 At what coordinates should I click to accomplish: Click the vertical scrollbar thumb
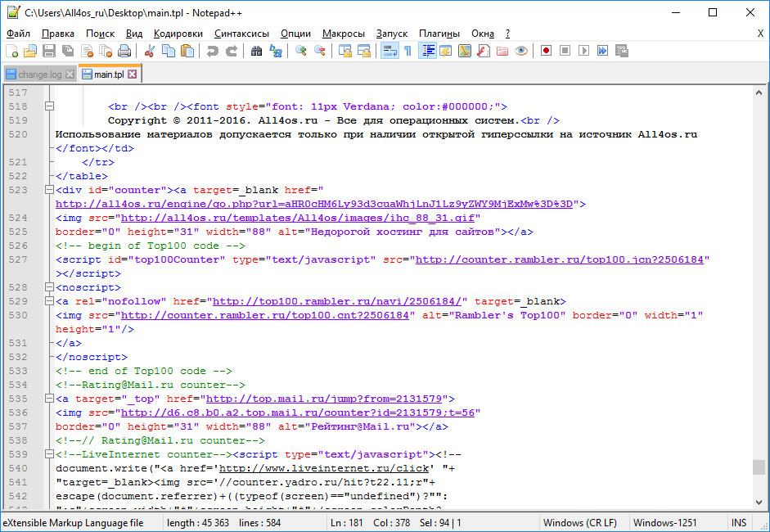pos(759,467)
